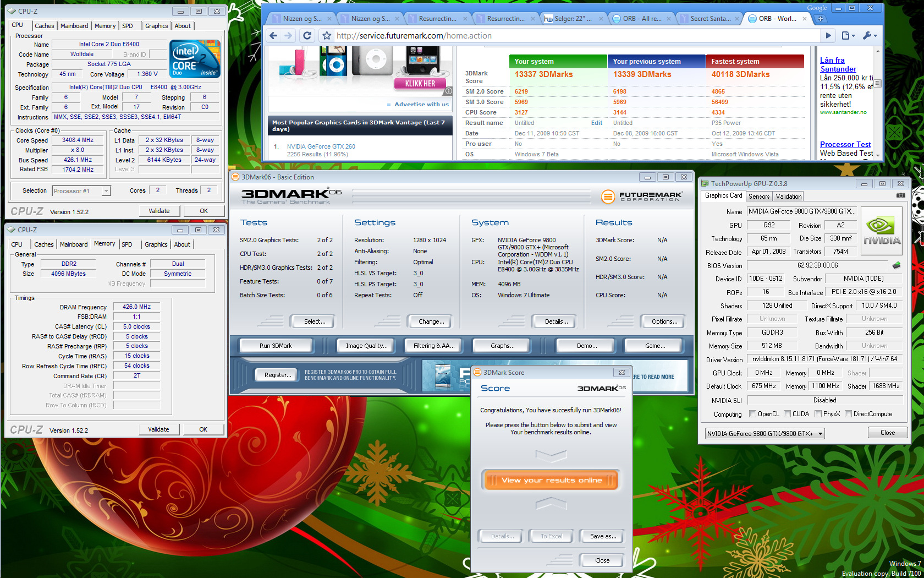Open the Processor #1 selection dropdown

point(106,191)
